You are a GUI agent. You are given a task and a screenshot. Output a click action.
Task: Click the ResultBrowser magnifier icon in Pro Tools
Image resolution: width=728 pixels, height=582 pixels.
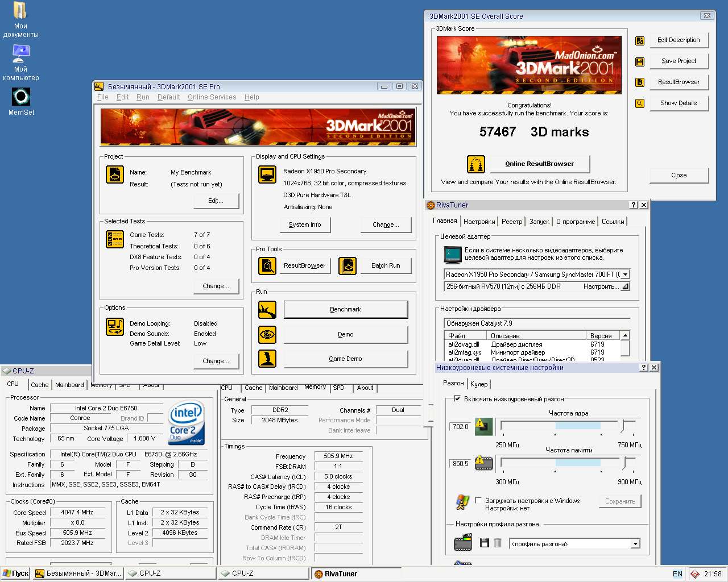click(x=267, y=265)
